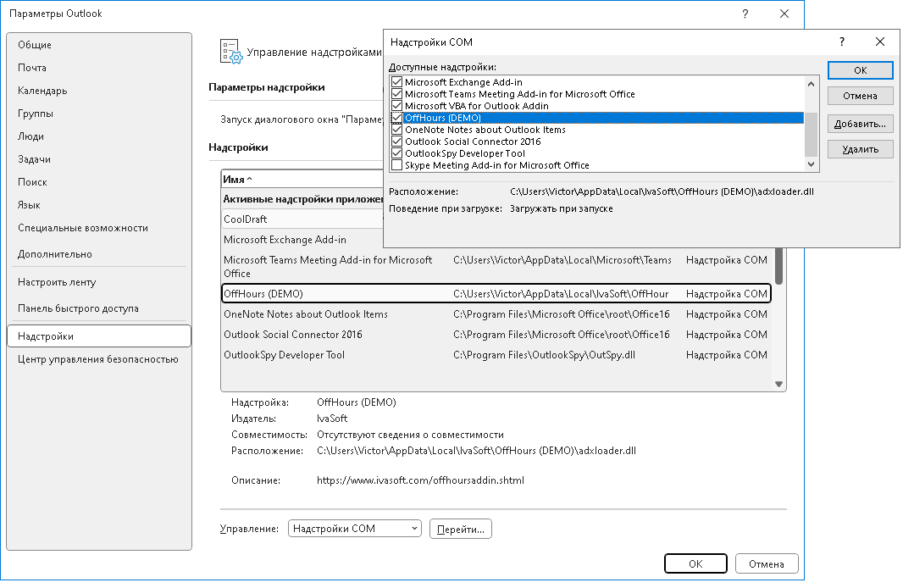Open Панель быстрого доступа category
This screenshot has width=903, height=588.
(99, 308)
